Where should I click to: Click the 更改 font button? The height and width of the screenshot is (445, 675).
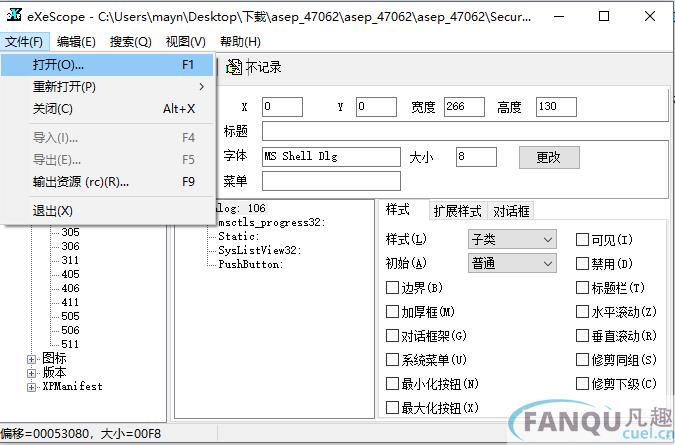pyautogui.click(x=549, y=157)
